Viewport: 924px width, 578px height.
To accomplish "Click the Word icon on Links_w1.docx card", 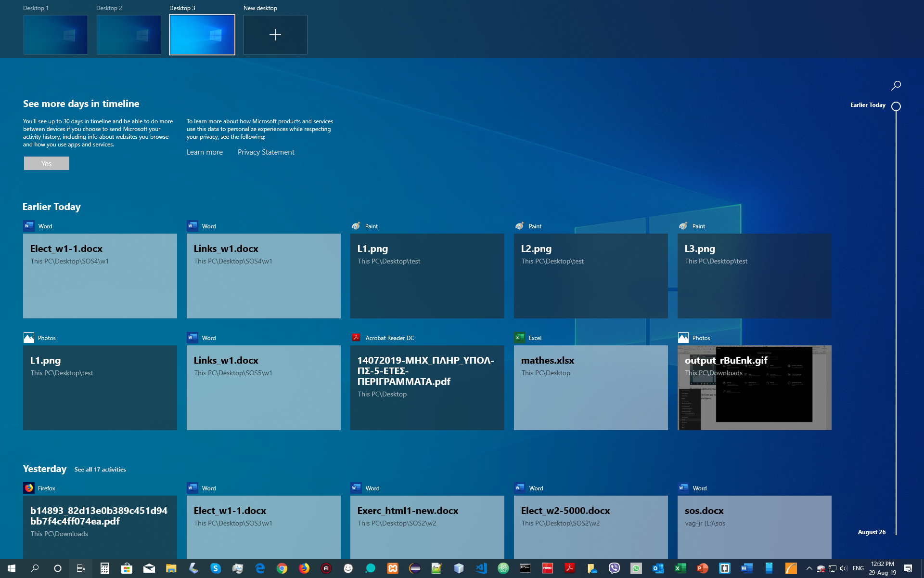I will pos(193,226).
